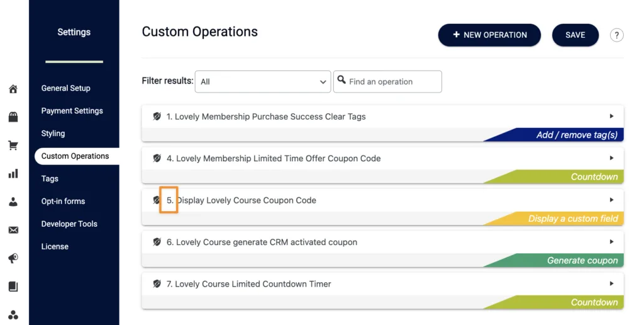Click the Settings sidebar heading
644x325 pixels.
(x=74, y=32)
